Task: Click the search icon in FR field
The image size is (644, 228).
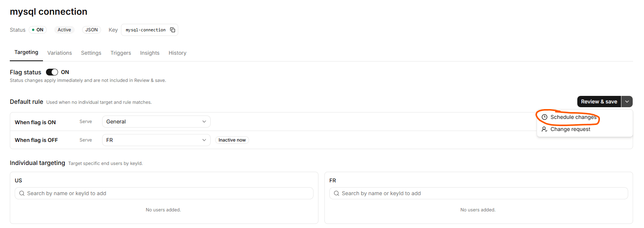Action: (337, 193)
